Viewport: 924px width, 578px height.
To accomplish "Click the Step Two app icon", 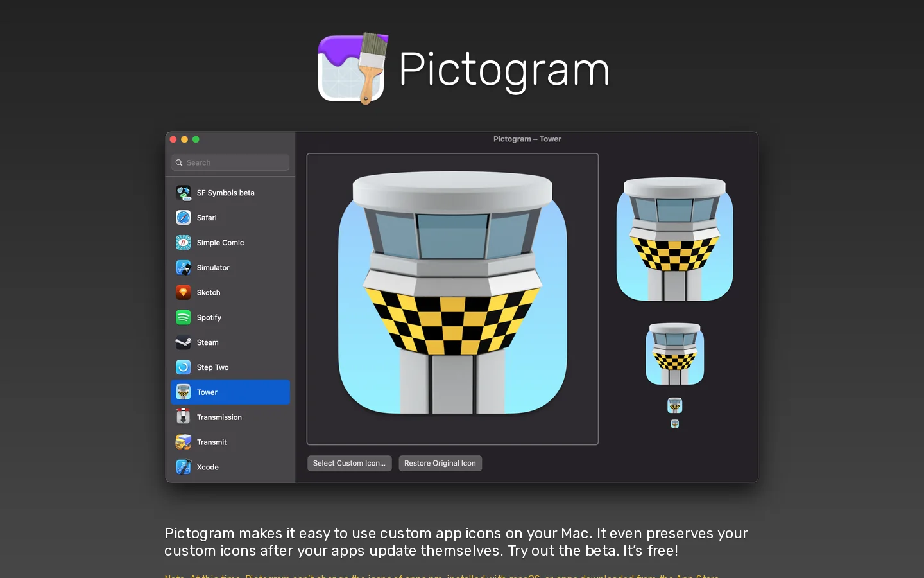I will tap(184, 367).
